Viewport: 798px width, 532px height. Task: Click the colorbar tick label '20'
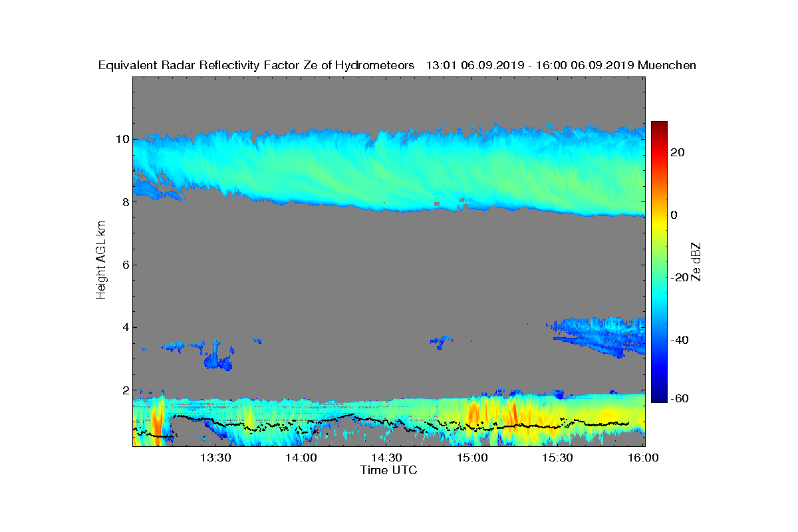click(678, 152)
